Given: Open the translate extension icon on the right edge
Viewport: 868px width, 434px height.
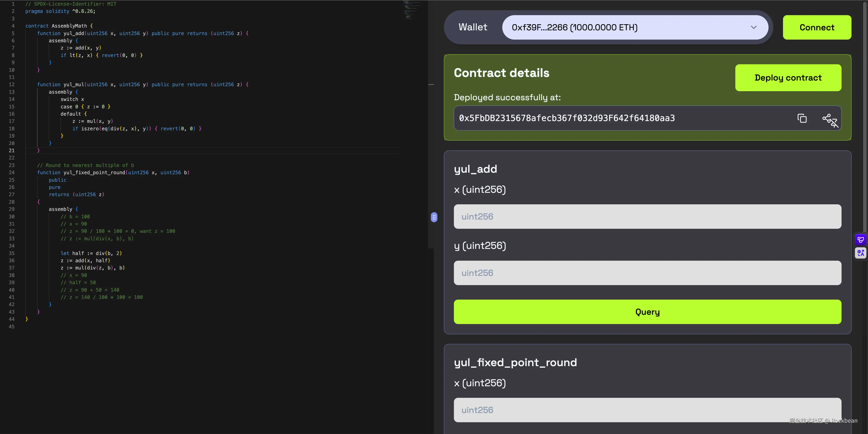Looking at the screenshot, I should coord(861,253).
